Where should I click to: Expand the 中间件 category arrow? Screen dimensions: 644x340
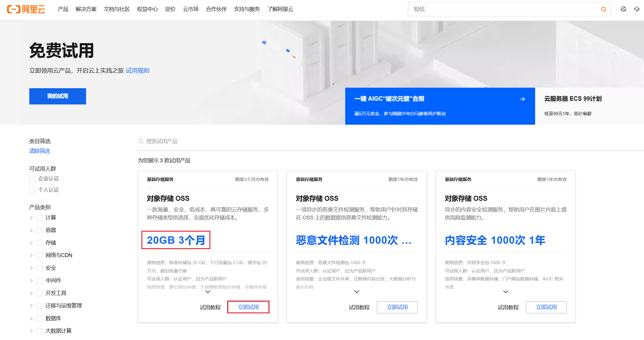pyautogui.click(x=31, y=280)
